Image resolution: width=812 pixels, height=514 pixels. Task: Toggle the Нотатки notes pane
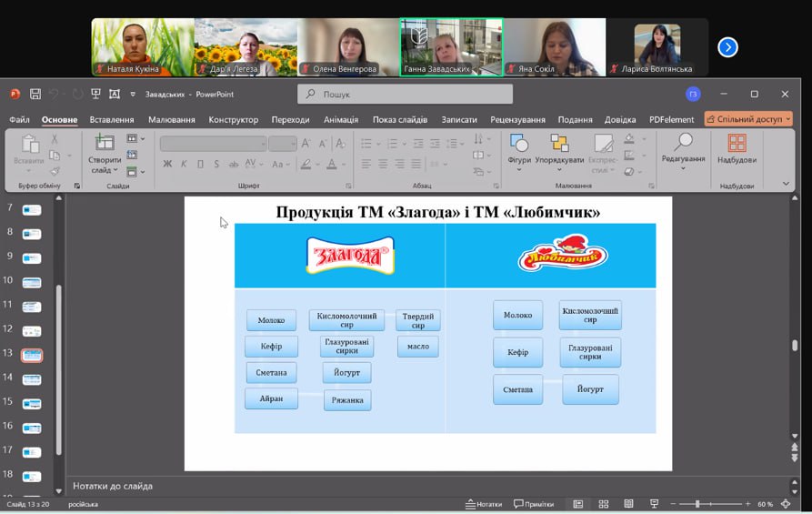483,504
